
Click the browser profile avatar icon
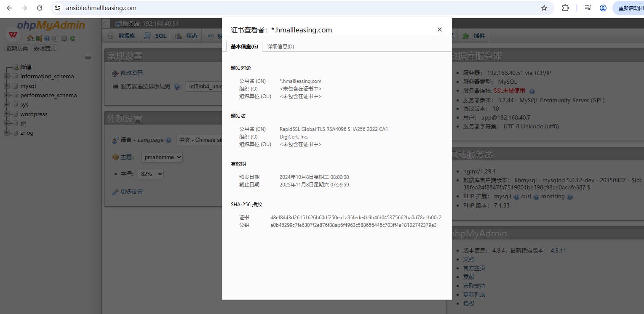(603, 8)
